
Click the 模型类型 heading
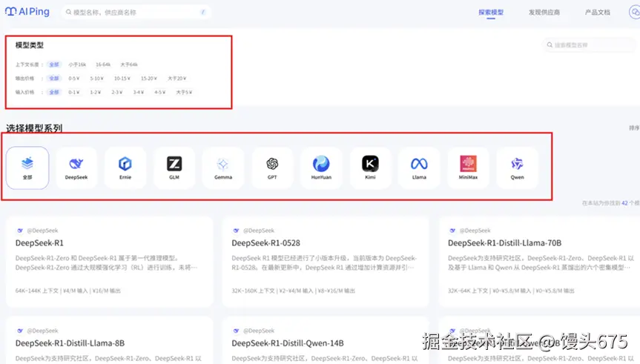[30, 45]
